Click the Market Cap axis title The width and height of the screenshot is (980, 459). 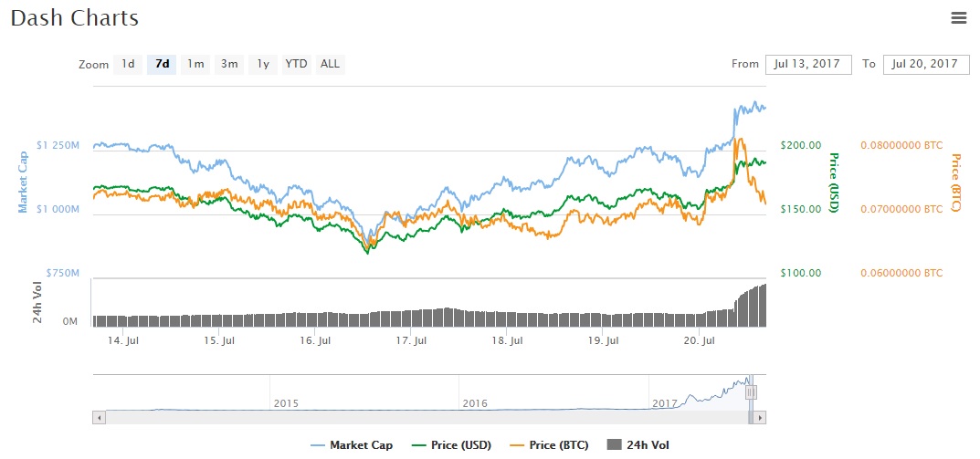pyautogui.click(x=23, y=183)
